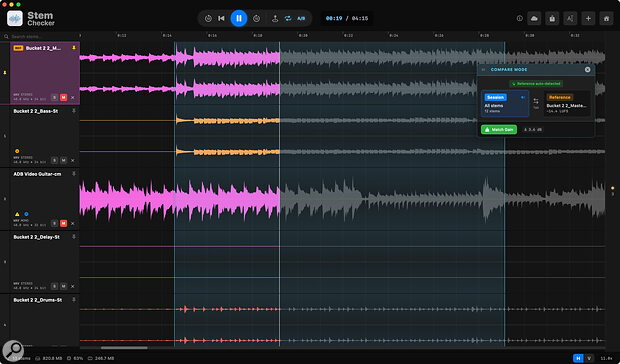Remove the Bucket 2 2_Delay-St stem
The height and width of the screenshot is (364, 620).
72,286
